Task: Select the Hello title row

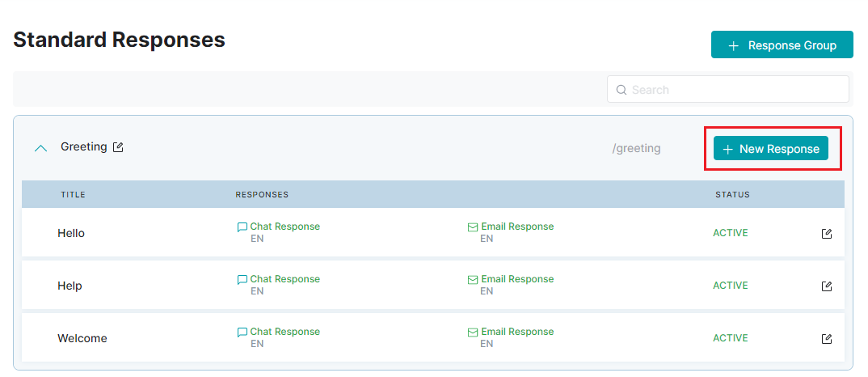Action: tap(433, 233)
